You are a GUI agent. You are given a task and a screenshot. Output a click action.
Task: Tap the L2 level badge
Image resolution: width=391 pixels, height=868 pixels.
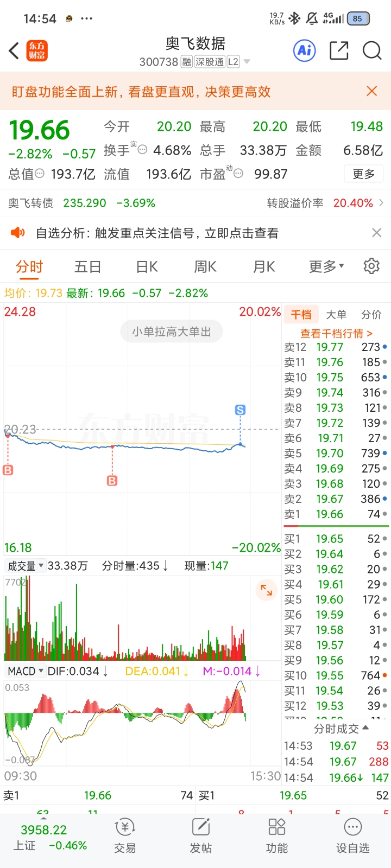tap(233, 62)
